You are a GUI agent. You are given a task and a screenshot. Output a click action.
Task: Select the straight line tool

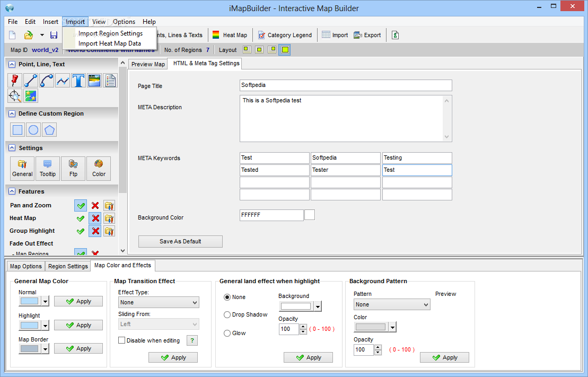point(31,80)
